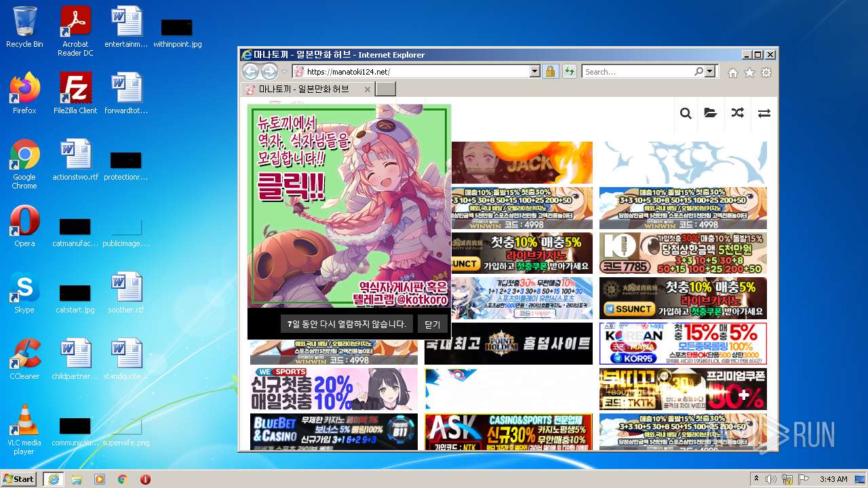This screenshot has height=488, width=868.
Task: Click the Windows Start button
Action: click(19, 479)
